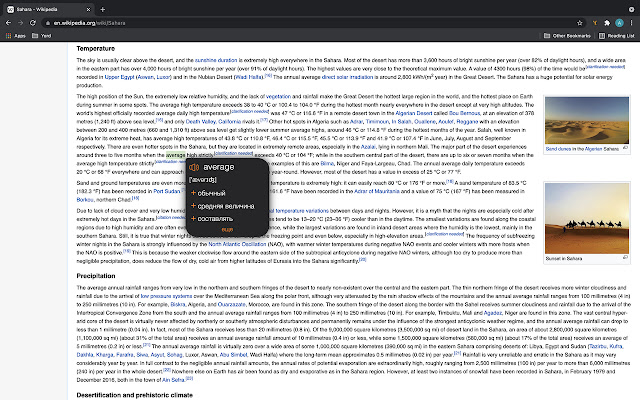Go back using browser back arrow
Screen dimensions: 640x400
click(x=8, y=23)
